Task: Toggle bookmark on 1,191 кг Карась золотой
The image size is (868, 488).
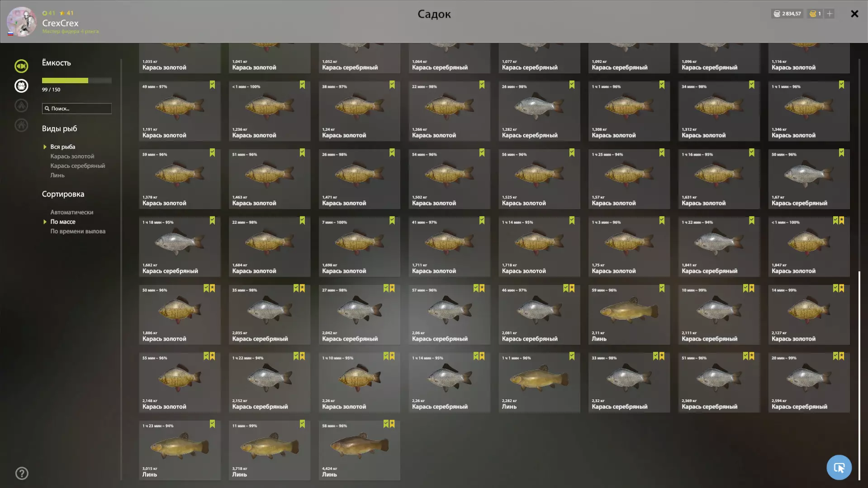Action: click(x=212, y=85)
